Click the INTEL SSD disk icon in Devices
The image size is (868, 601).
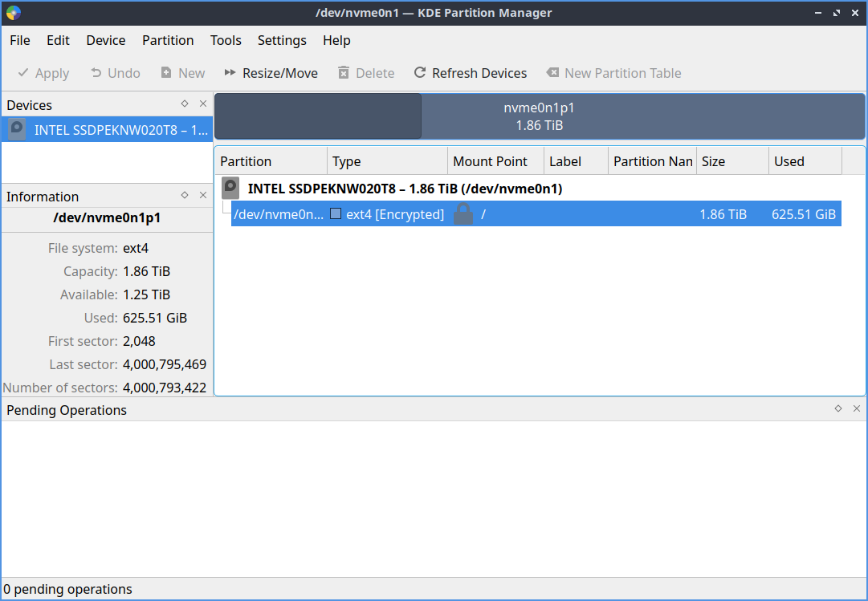pos(17,130)
